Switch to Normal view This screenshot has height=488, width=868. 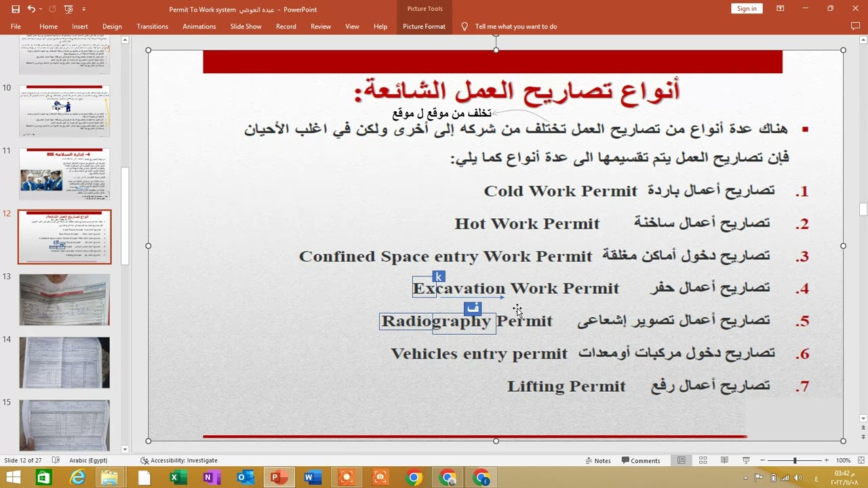(682, 460)
